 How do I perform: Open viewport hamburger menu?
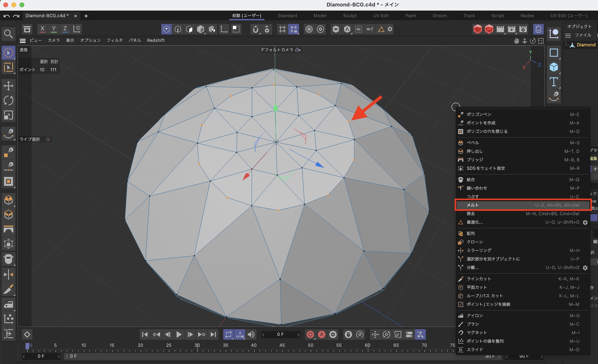pos(23,40)
